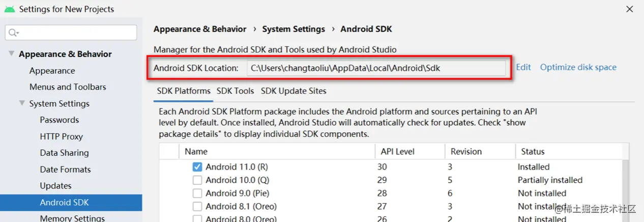Open the SDK Update Sites tab
Image resolution: width=644 pixels, height=222 pixels.
tap(294, 91)
